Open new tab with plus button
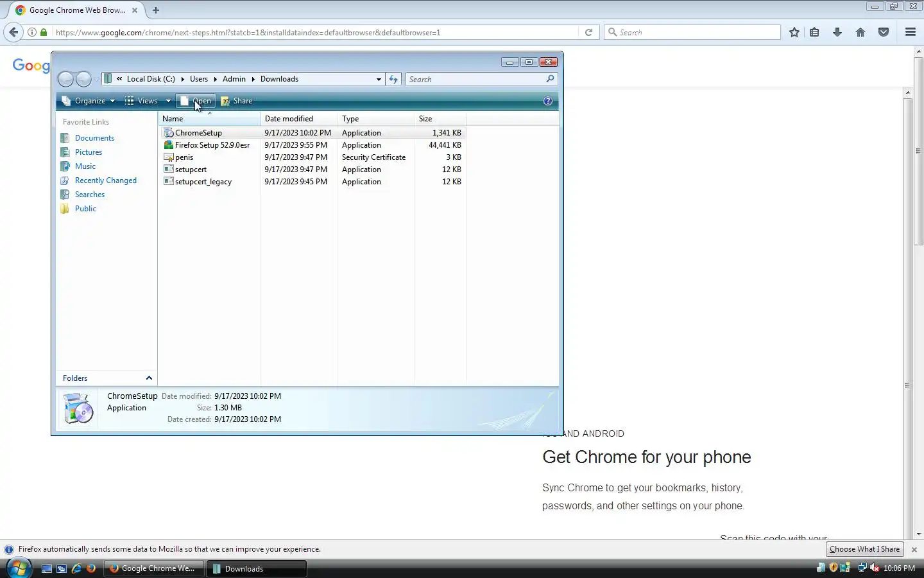The height and width of the screenshot is (578, 924). [156, 10]
